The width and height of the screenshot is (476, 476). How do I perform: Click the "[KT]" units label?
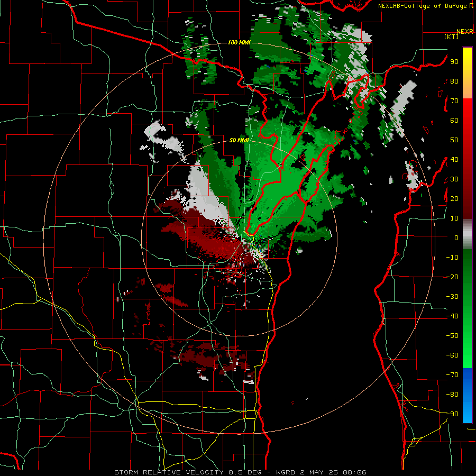[452, 36]
